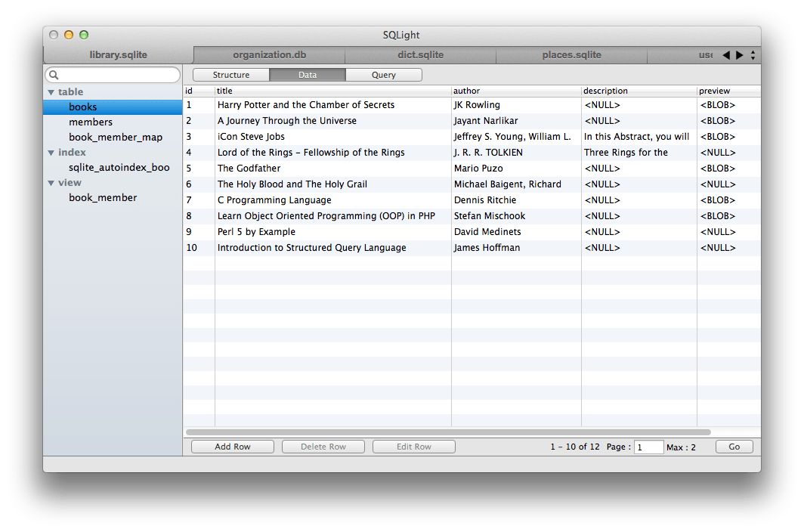
Task: Click the Go button to change page
Action: pyautogui.click(x=733, y=446)
